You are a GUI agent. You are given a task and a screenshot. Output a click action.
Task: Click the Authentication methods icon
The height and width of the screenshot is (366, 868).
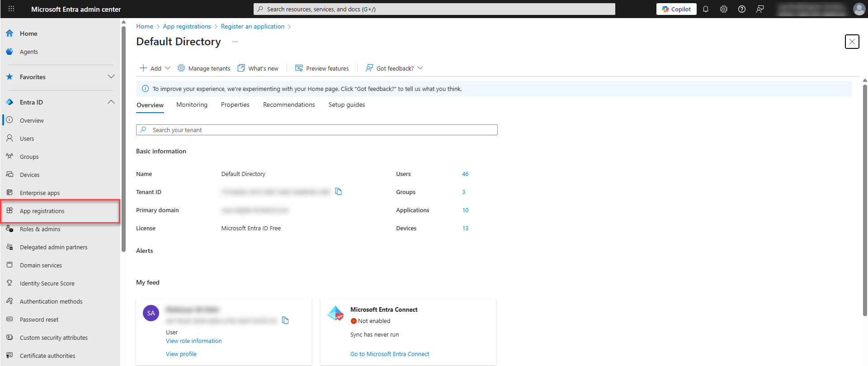click(9, 301)
